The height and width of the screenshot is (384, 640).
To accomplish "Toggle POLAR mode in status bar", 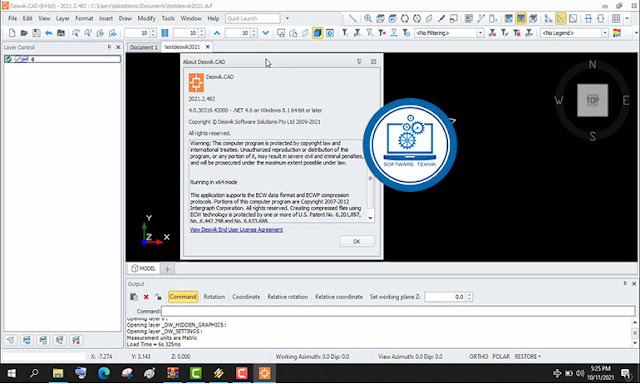I will click(x=501, y=356).
